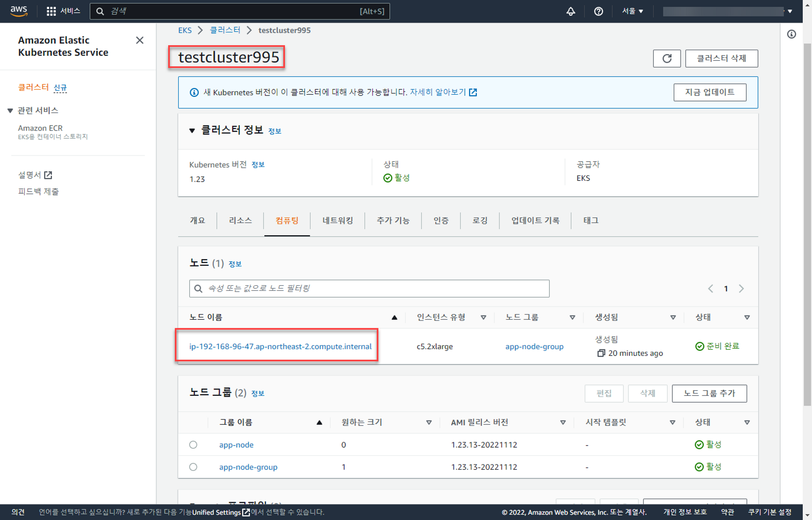
Task: Select the app-node radio button
Action: (193, 445)
